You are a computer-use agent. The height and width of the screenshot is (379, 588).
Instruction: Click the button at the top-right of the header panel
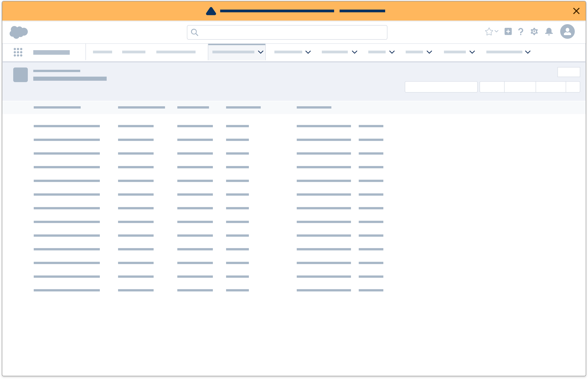point(569,72)
